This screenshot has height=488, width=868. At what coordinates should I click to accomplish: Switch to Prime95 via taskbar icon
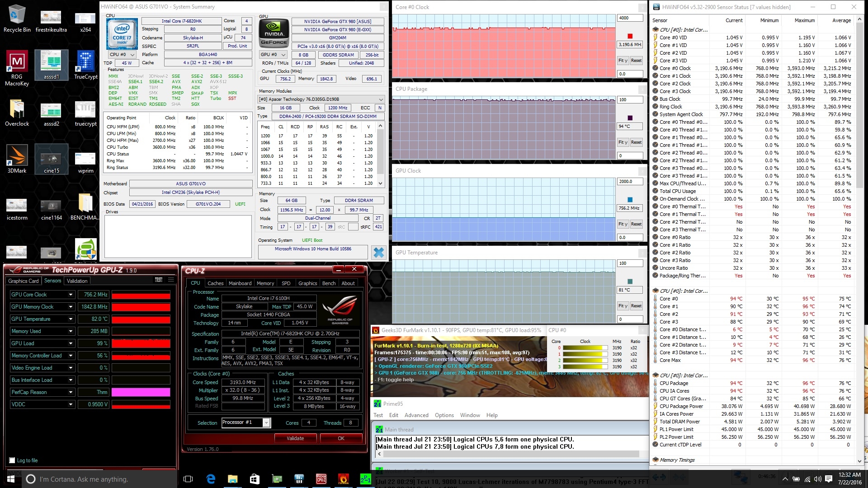pos(365,479)
